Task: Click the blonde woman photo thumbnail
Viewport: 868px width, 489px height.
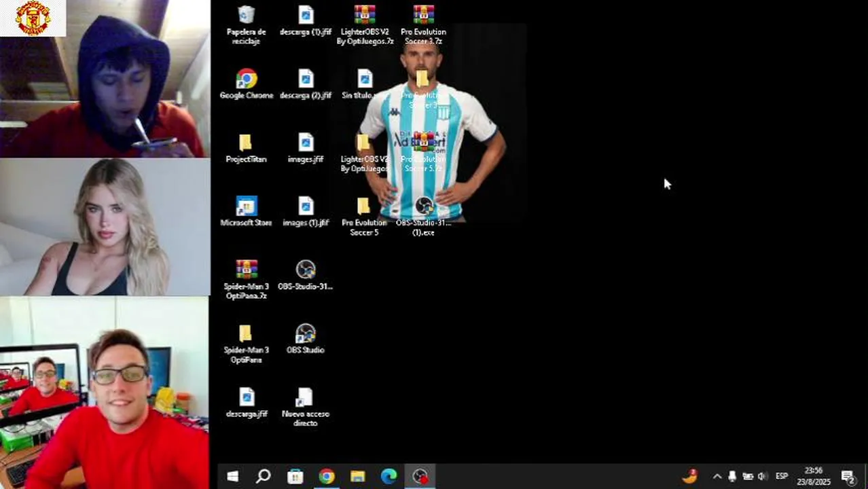Action: [x=105, y=227]
